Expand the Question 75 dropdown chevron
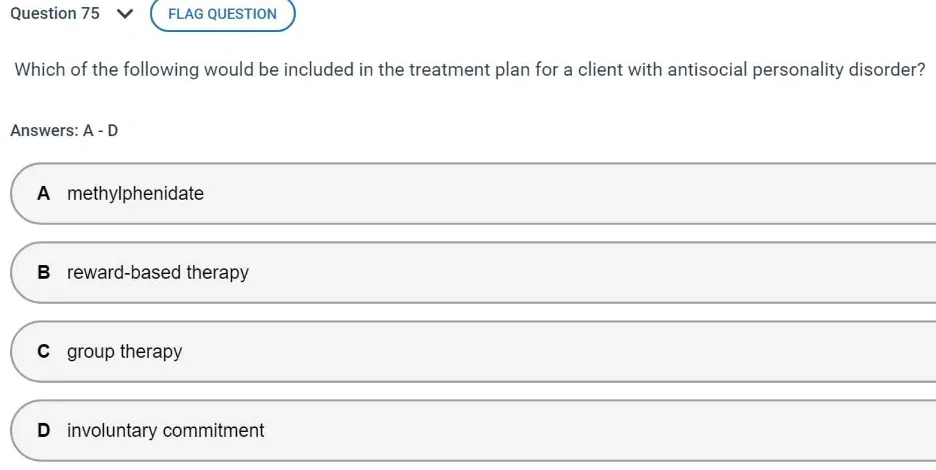The image size is (936, 470). click(124, 14)
